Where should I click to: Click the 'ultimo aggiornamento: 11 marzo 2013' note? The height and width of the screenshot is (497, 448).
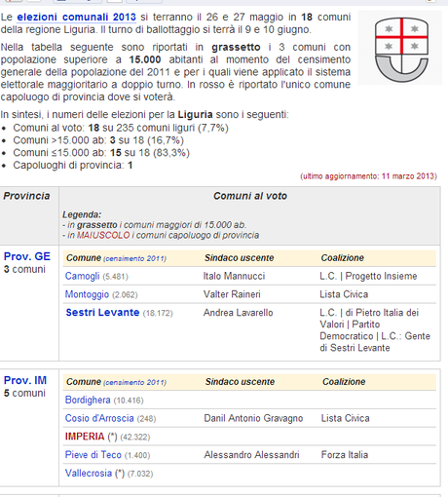[x=368, y=176]
